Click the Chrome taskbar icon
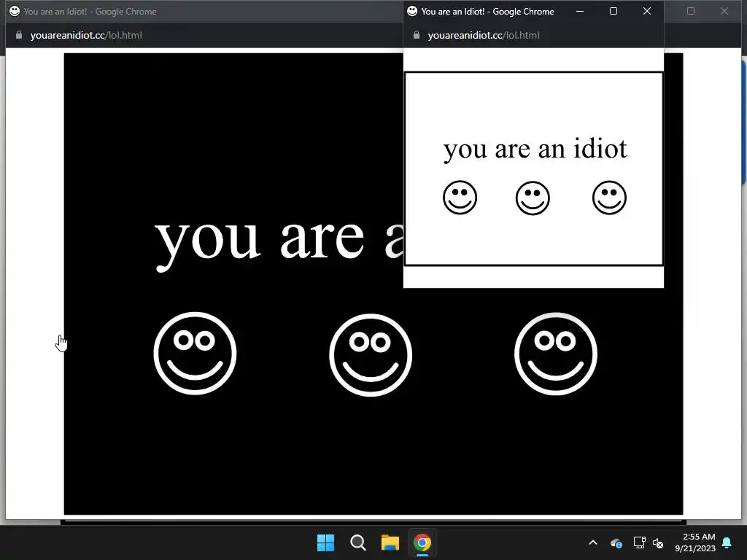 pos(422,542)
